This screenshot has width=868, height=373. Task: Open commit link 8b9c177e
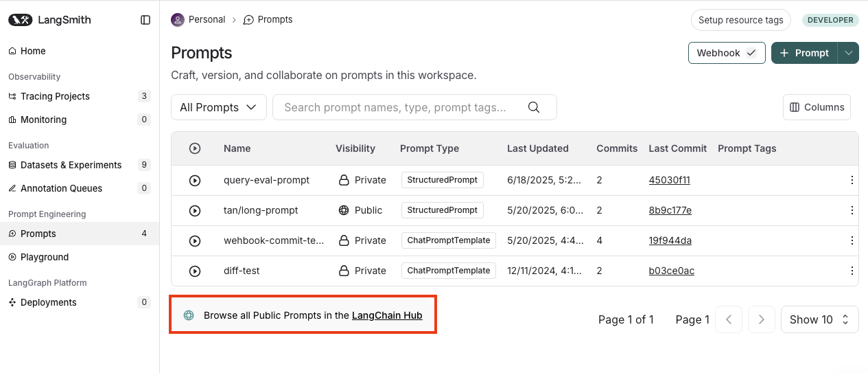click(670, 210)
